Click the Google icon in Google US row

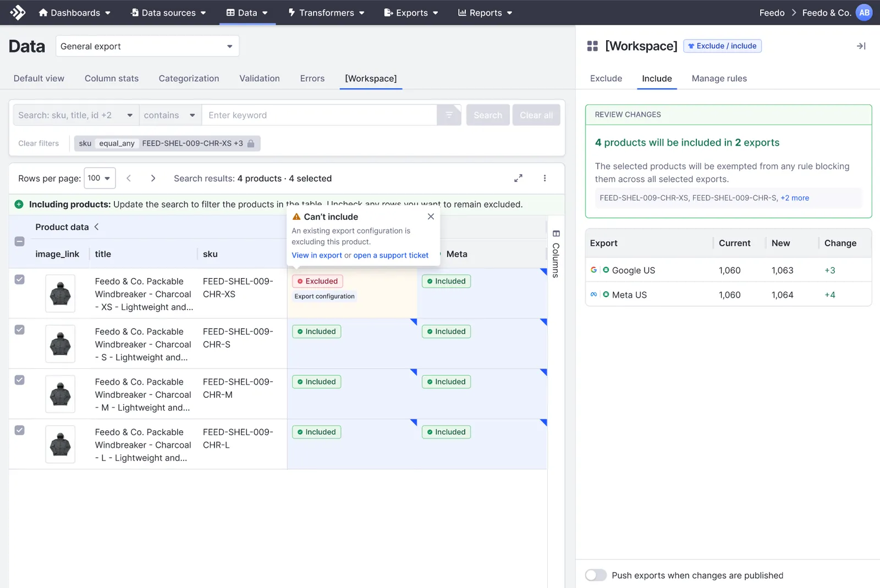point(593,270)
